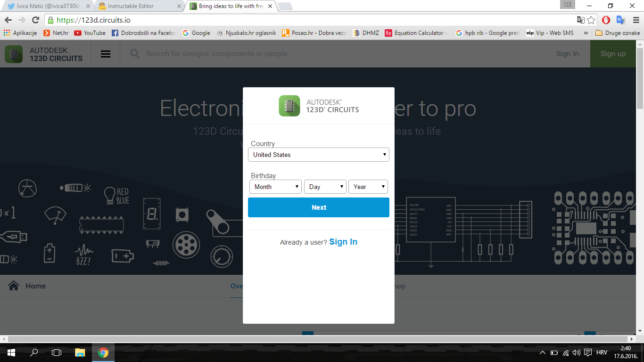The height and width of the screenshot is (362, 644).
Task: Click the search magnifier icon in the site header
Action: point(134,54)
